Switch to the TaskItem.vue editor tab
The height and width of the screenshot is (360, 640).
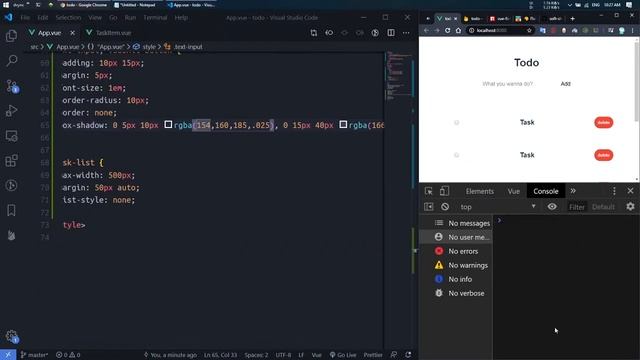[109, 33]
